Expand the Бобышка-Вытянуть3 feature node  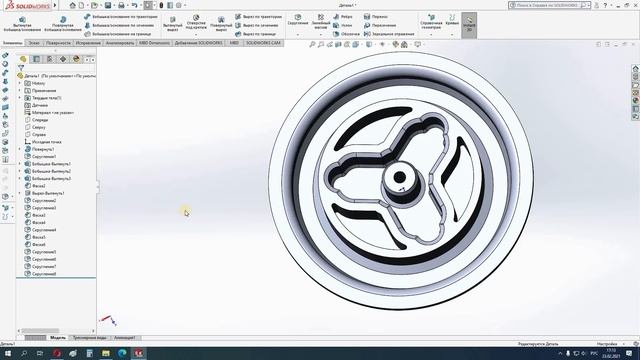click(20, 179)
